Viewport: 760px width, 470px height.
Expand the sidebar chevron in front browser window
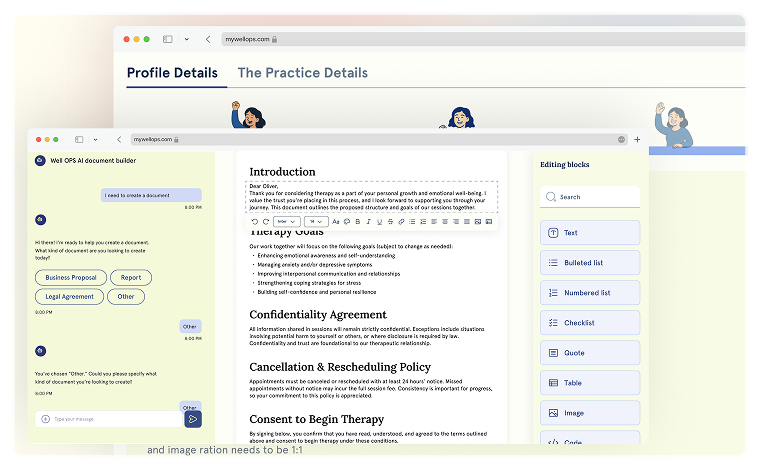pos(95,139)
